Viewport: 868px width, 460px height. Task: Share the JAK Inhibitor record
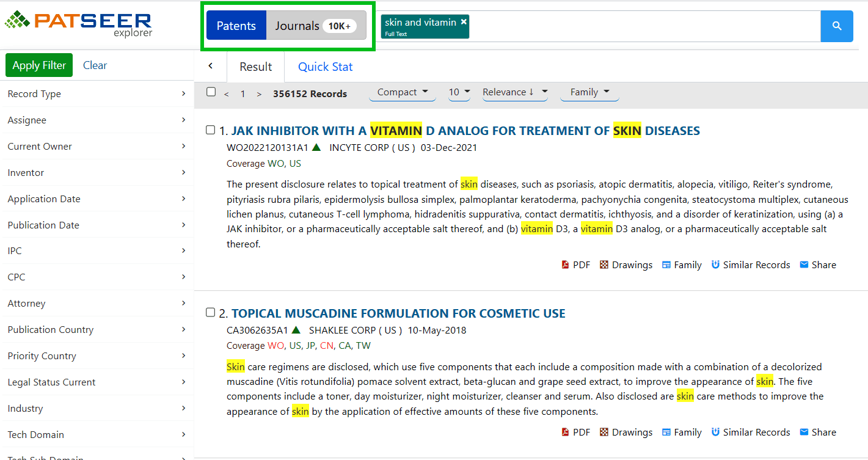pos(818,265)
